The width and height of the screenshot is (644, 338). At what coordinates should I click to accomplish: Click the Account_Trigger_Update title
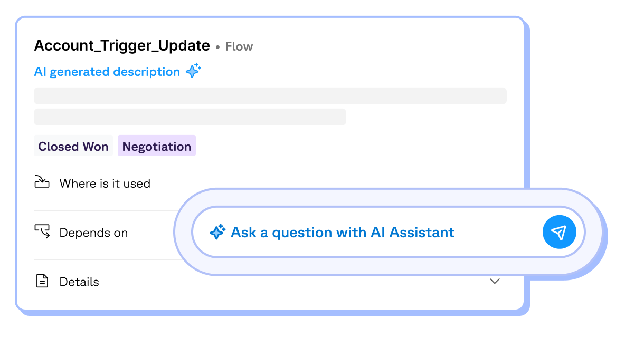coord(122,46)
